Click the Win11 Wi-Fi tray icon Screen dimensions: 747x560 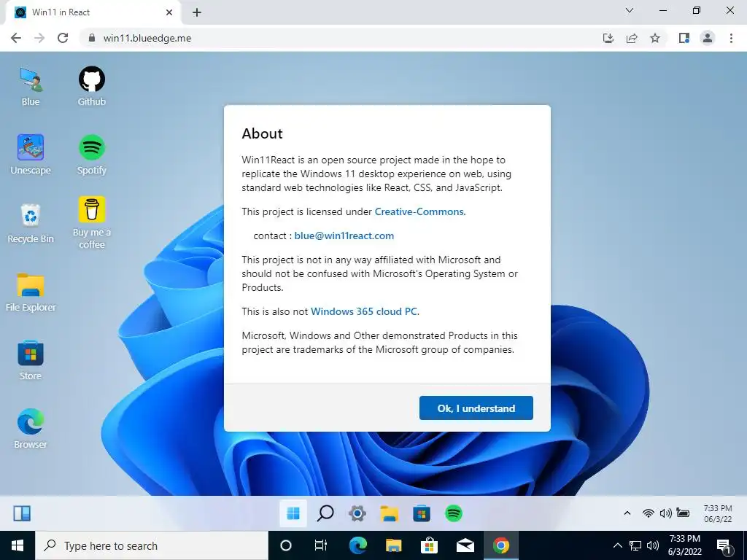click(648, 513)
